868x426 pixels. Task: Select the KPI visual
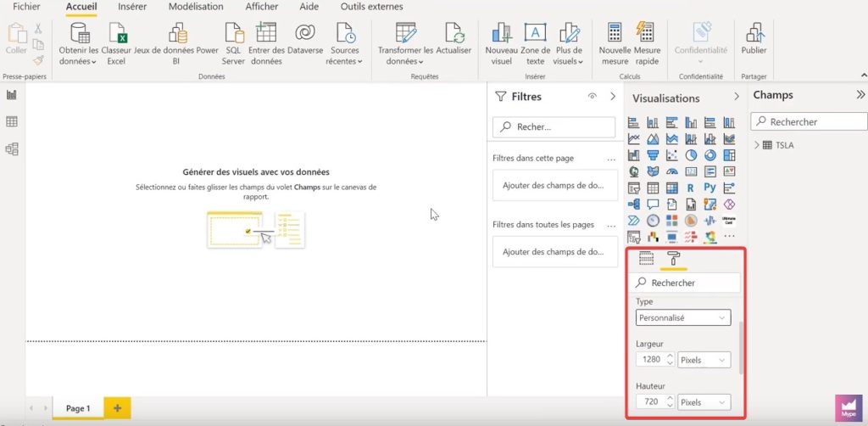[x=729, y=171]
